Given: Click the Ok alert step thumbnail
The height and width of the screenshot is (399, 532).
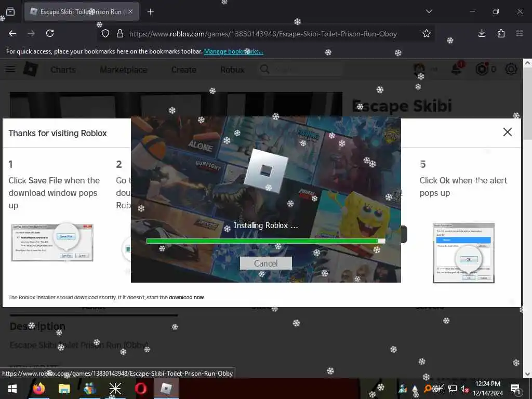Looking at the screenshot, I should point(463,253).
